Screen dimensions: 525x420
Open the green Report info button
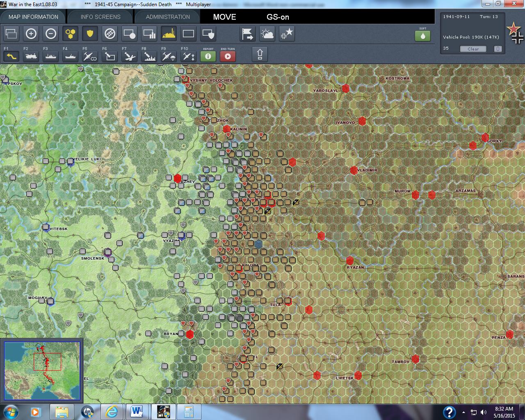208,56
